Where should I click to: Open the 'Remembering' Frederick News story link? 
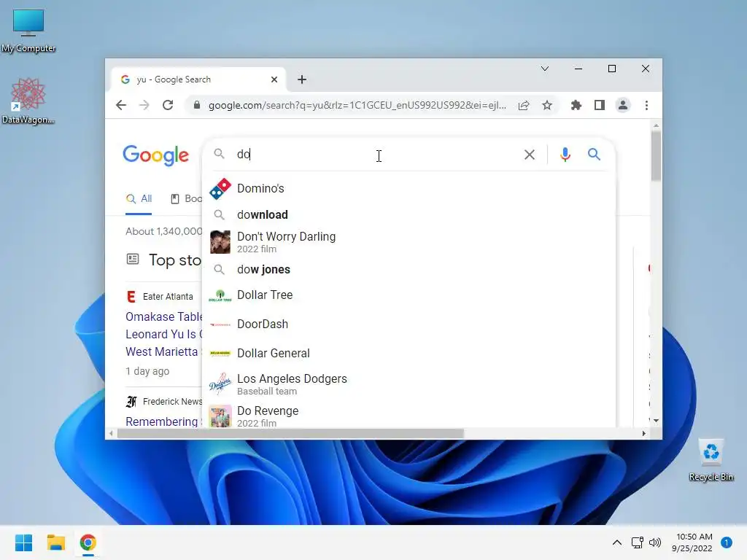pos(162,421)
